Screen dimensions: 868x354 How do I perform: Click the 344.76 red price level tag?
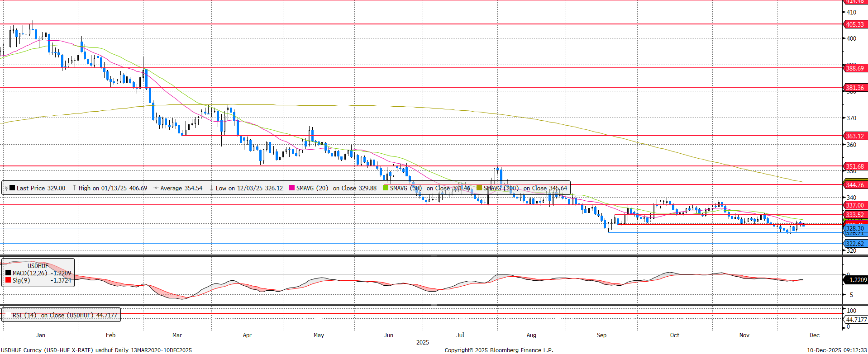(x=854, y=185)
